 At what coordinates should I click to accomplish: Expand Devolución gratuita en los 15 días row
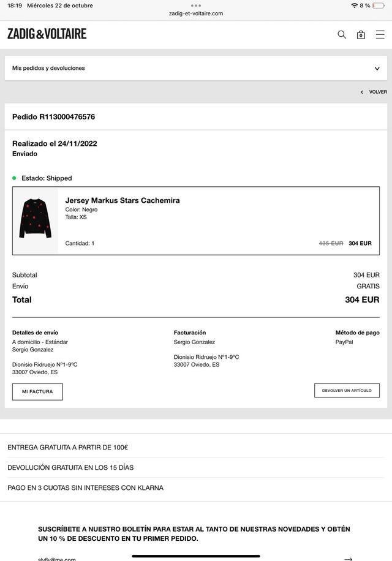(x=70, y=468)
